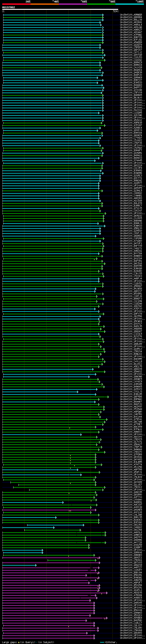The width and height of the screenshot is (146, 644).
Task: Select the UniRef100_C5KSC2 label
Action: [131, 487]
